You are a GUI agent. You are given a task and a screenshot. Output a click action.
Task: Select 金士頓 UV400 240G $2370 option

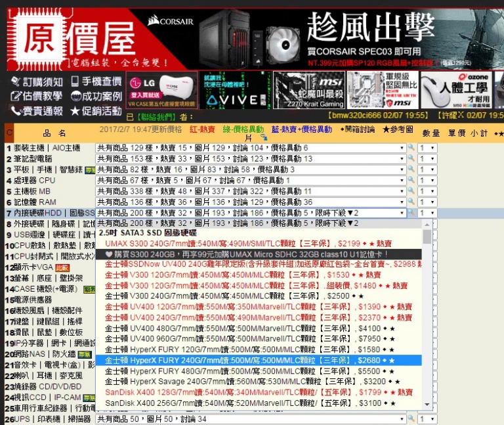[x=259, y=317]
